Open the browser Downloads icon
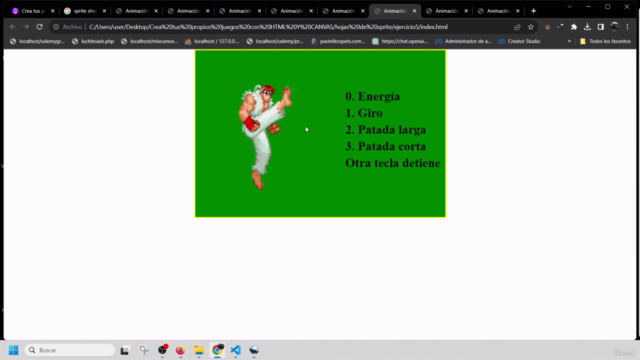Screen dimensions: 640x360 (587, 27)
